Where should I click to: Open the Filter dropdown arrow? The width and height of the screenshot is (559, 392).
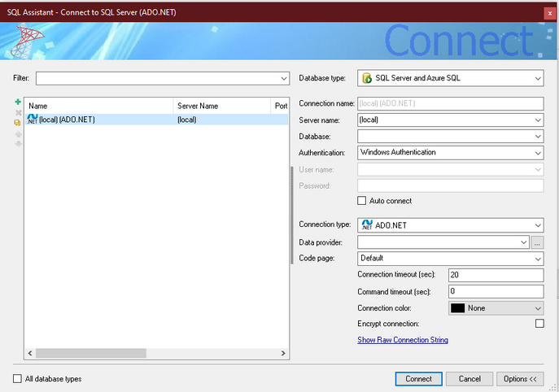[284, 78]
